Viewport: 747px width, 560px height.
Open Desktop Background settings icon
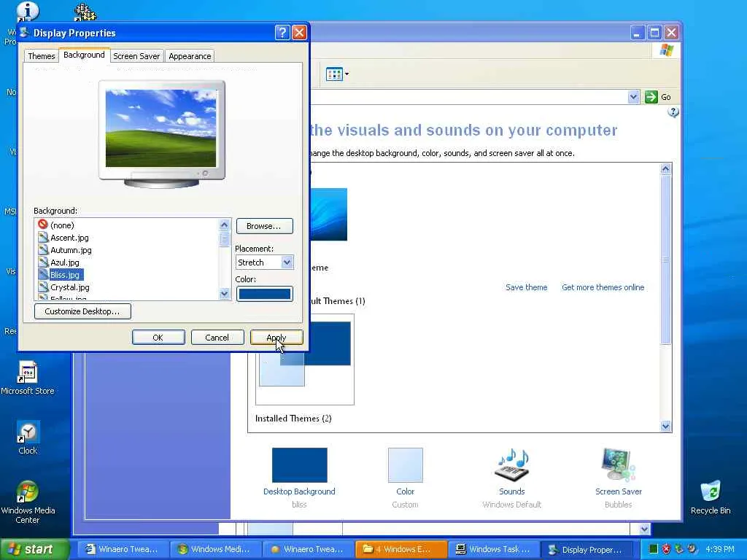[299, 464]
